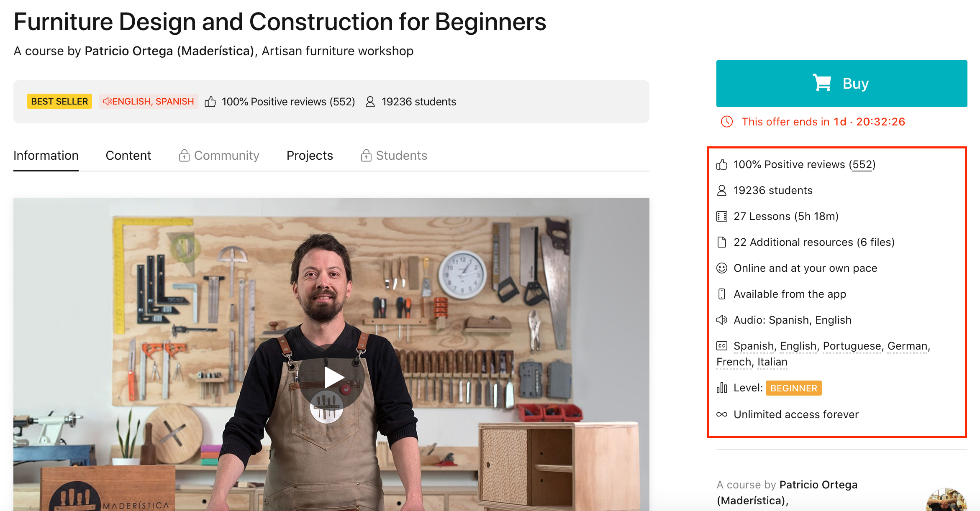
Task: Open the locked Community tab
Action: (219, 156)
